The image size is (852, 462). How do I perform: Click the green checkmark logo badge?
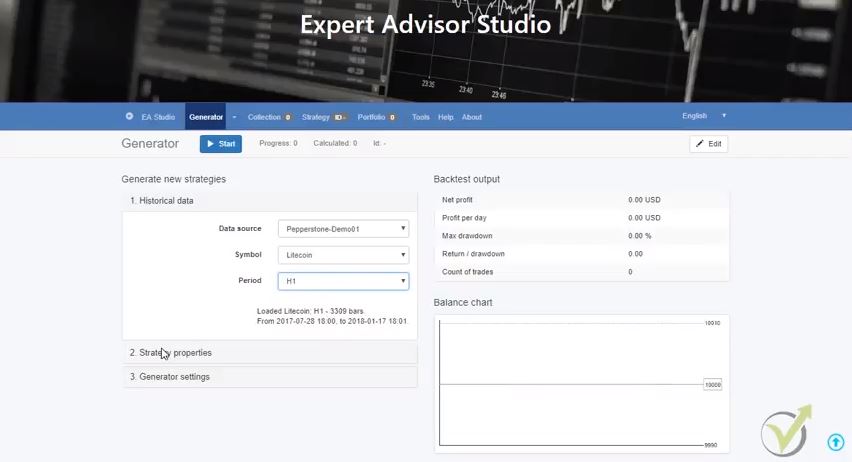785,431
